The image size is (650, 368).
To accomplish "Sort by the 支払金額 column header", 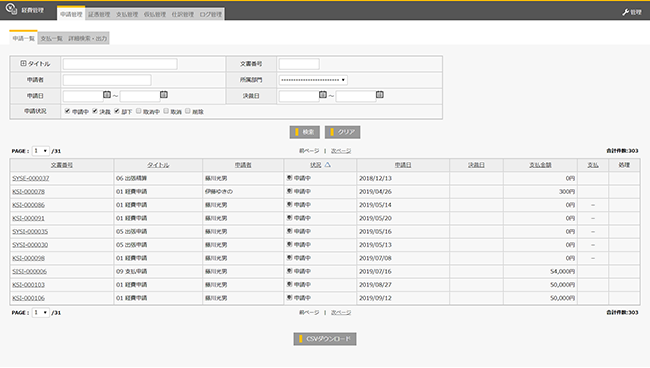I will 540,165.
